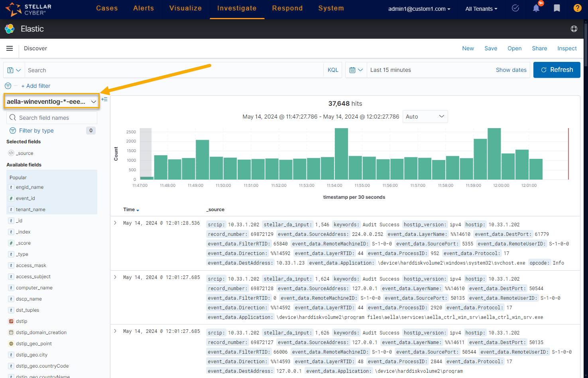Open the hamburger navigation menu

[10, 48]
